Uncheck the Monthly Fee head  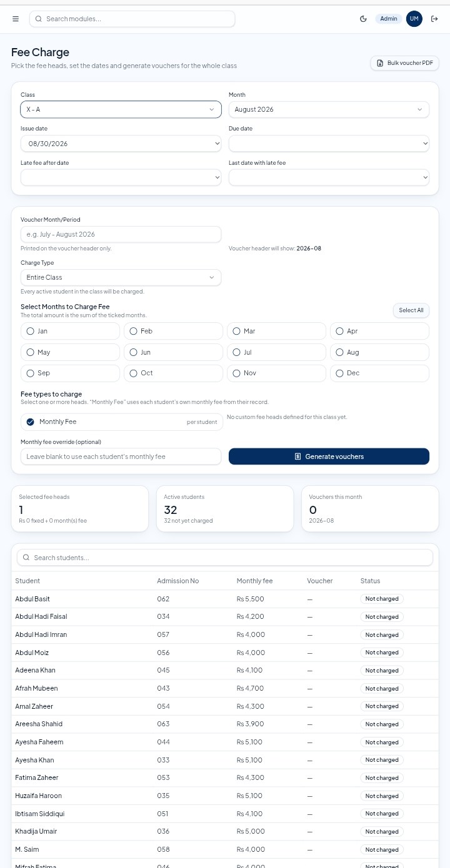click(31, 422)
